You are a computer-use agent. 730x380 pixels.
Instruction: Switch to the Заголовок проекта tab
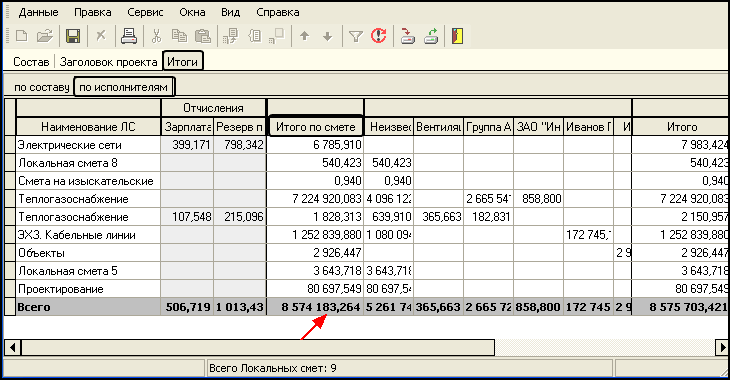click(108, 62)
